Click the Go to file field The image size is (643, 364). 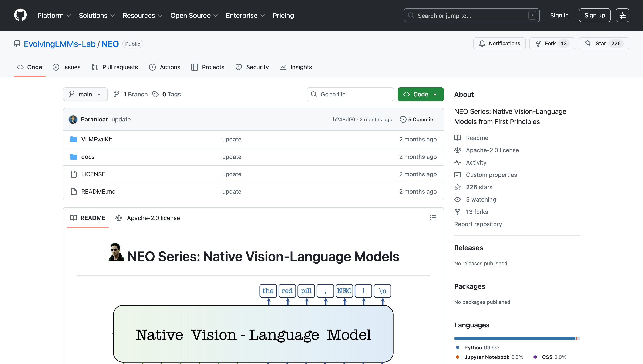[350, 94]
